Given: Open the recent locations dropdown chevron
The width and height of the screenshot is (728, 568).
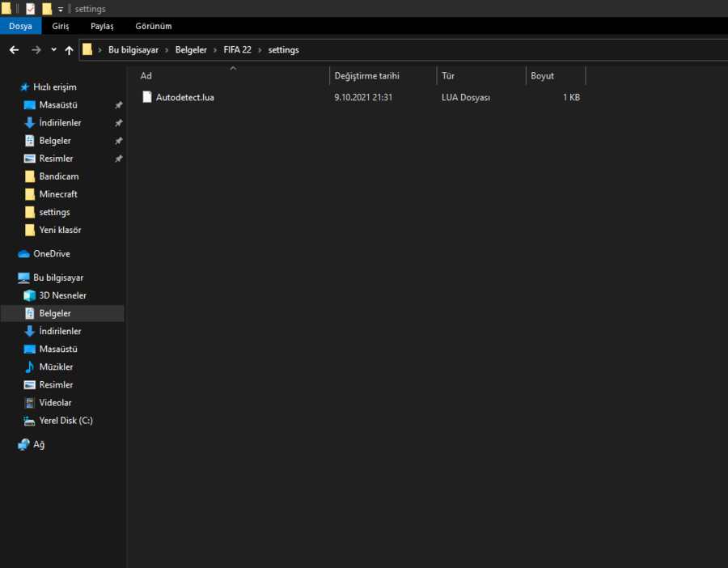Looking at the screenshot, I should coord(53,50).
